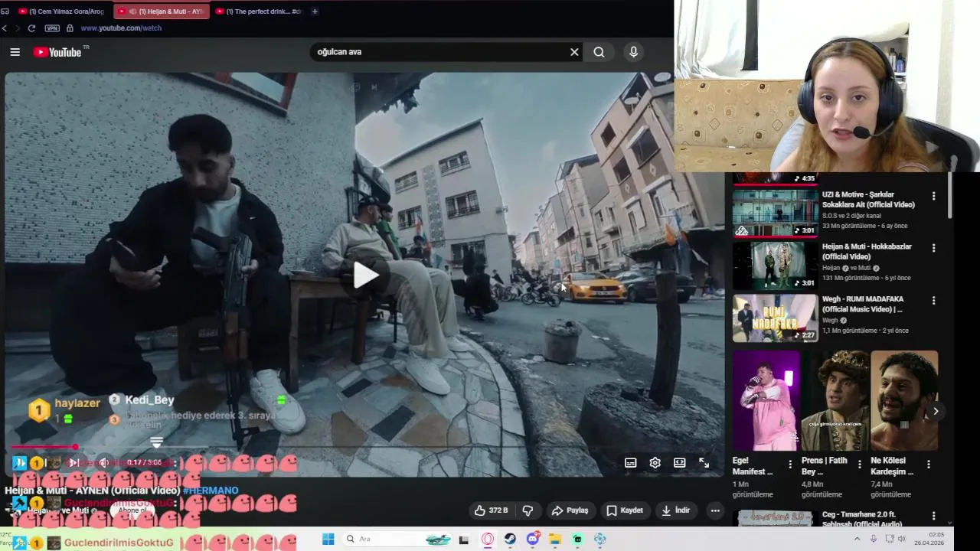This screenshot has width=980, height=551.
Task: Open Discord from the taskbar
Action: [x=533, y=540]
